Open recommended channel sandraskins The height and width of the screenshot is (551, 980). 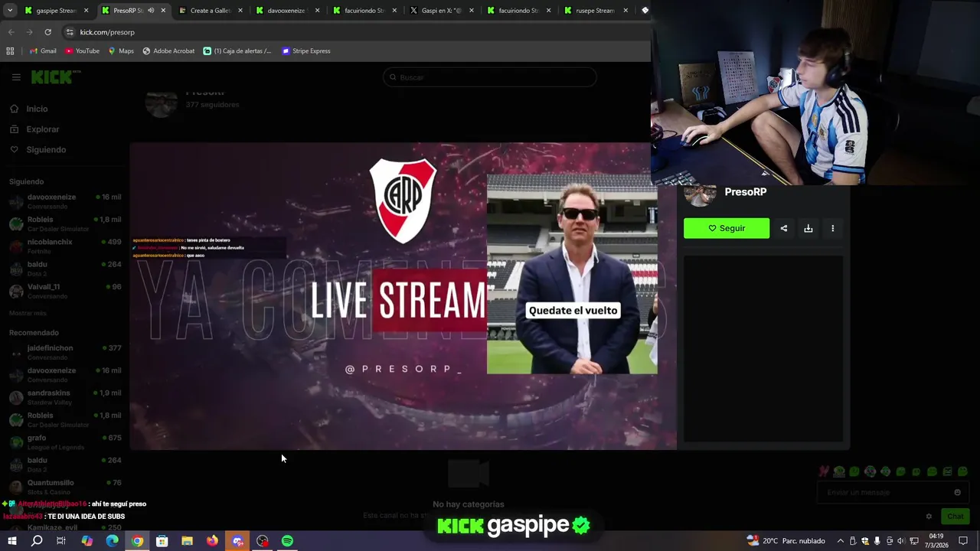[65, 397]
